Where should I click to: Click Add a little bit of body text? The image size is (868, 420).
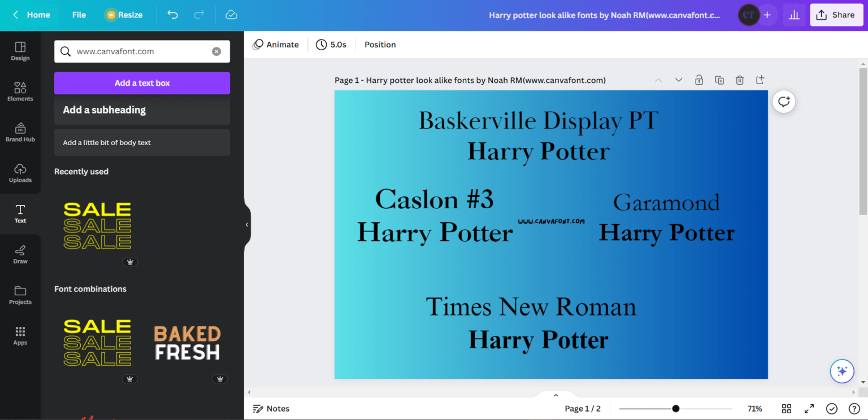click(x=142, y=142)
